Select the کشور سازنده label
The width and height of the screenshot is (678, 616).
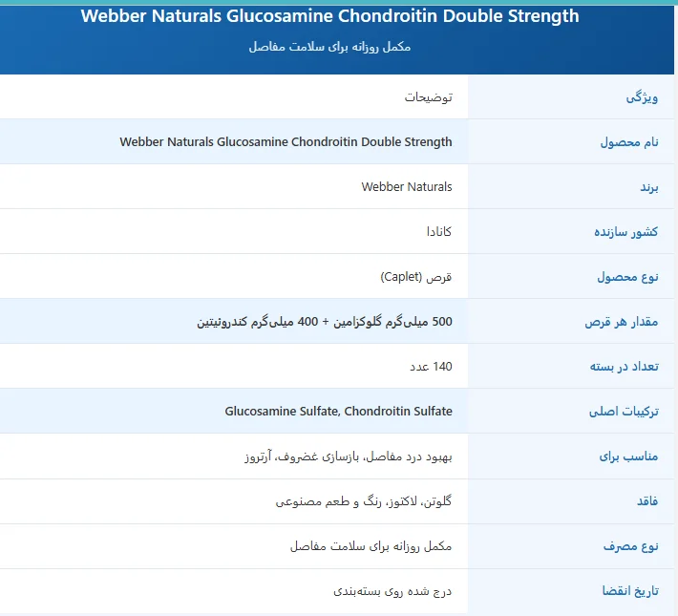625,232
